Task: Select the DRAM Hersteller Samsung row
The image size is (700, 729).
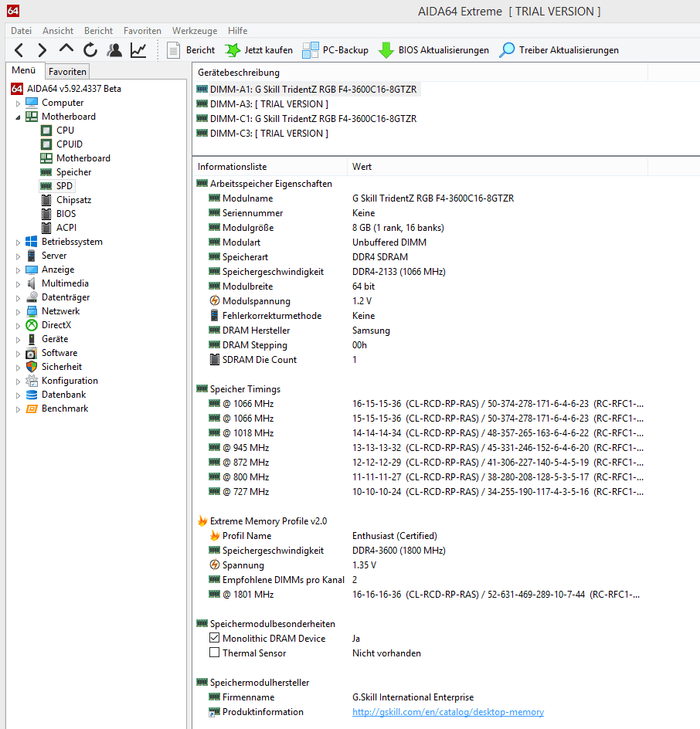Action: (x=300, y=331)
